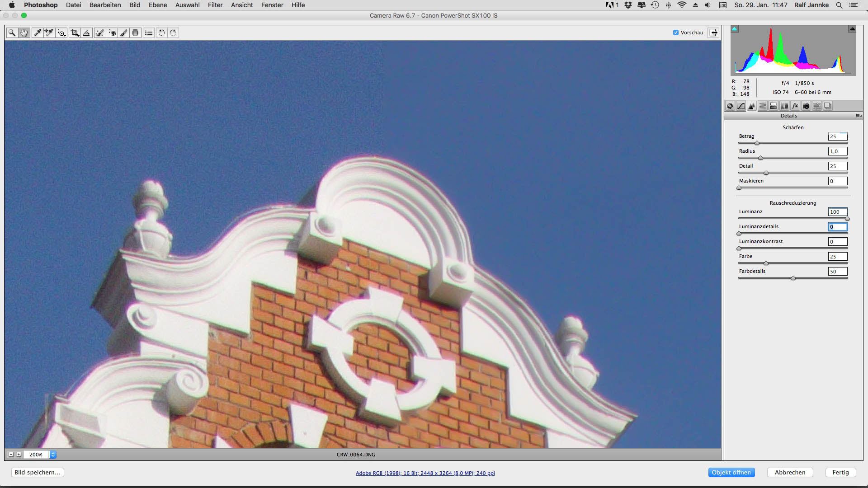This screenshot has width=868, height=488.
Task: Toggle the Vorschau preview checkbox
Action: coord(676,33)
